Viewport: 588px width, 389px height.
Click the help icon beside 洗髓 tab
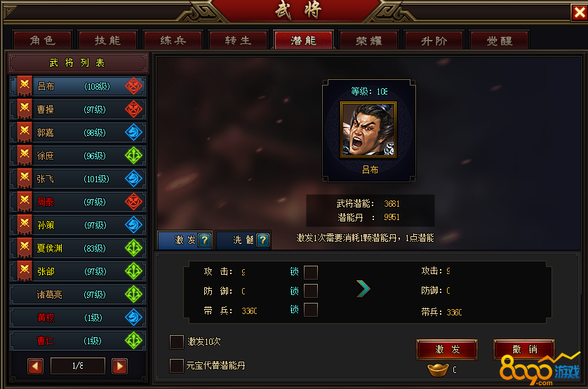[x=263, y=240]
